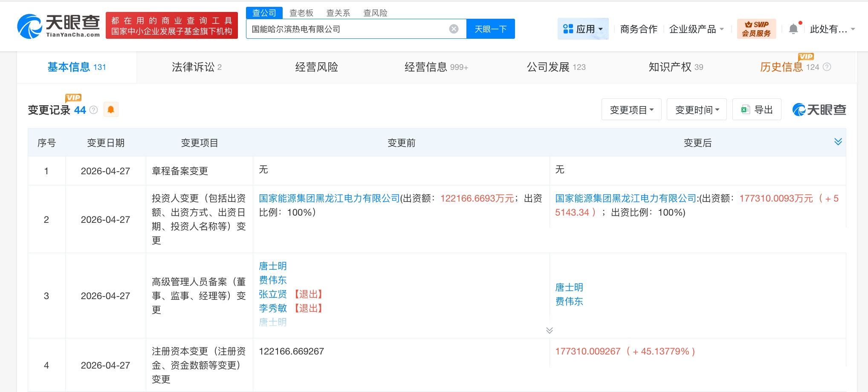Open the 公司发展 tab

(x=556, y=67)
